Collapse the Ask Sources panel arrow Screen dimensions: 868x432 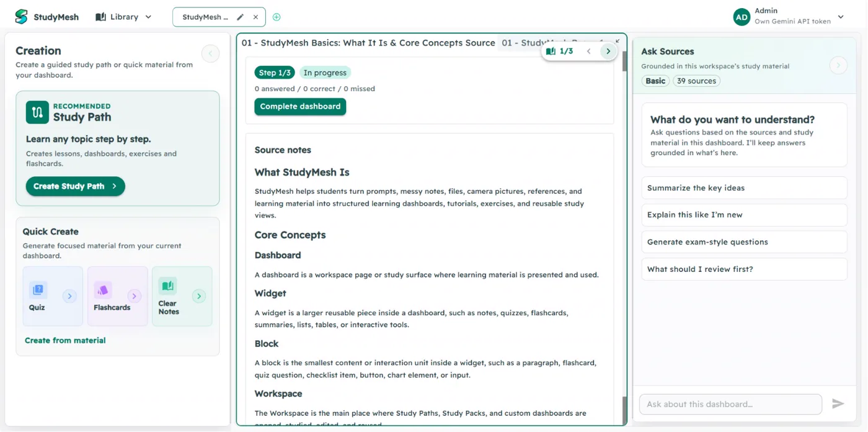coord(838,65)
